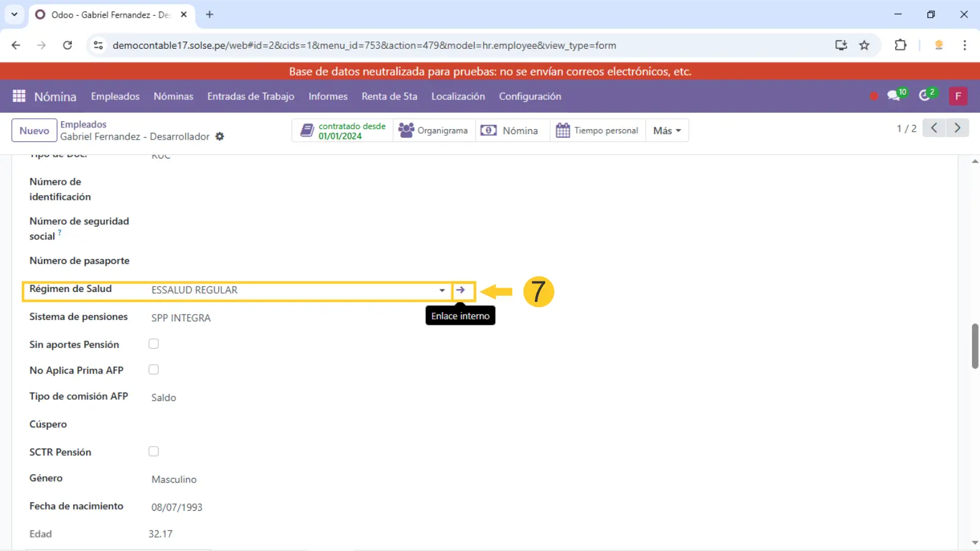This screenshot has width=980, height=551.
Task: Open the Odoo apps grid menu
Action: (x=19, y=96)
